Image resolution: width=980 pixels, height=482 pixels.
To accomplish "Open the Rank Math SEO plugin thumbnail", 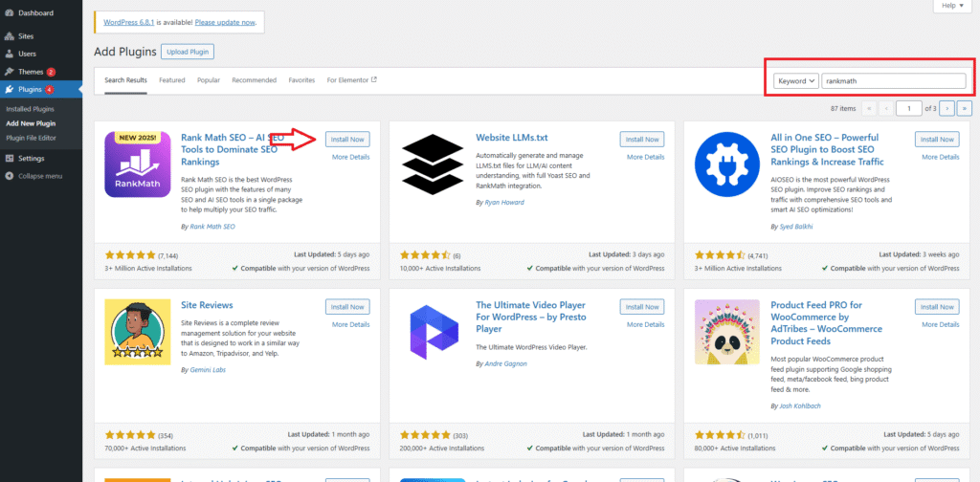I will coord(138,164).
